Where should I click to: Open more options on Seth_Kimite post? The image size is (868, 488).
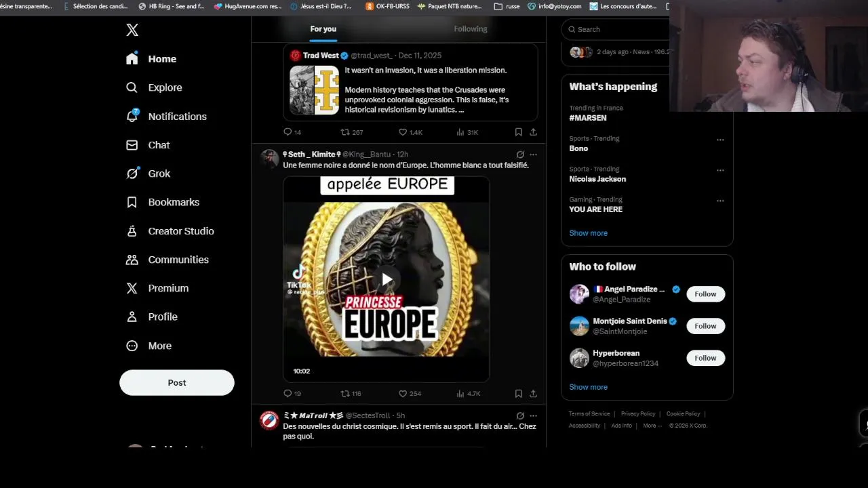[x=533, y=155]
